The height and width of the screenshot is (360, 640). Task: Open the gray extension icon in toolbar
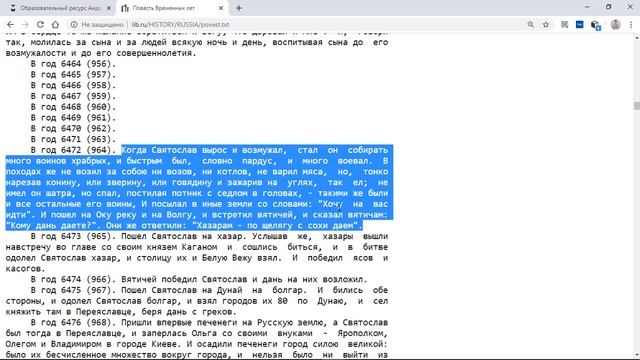pyautogui.click(x=564, y=24)
